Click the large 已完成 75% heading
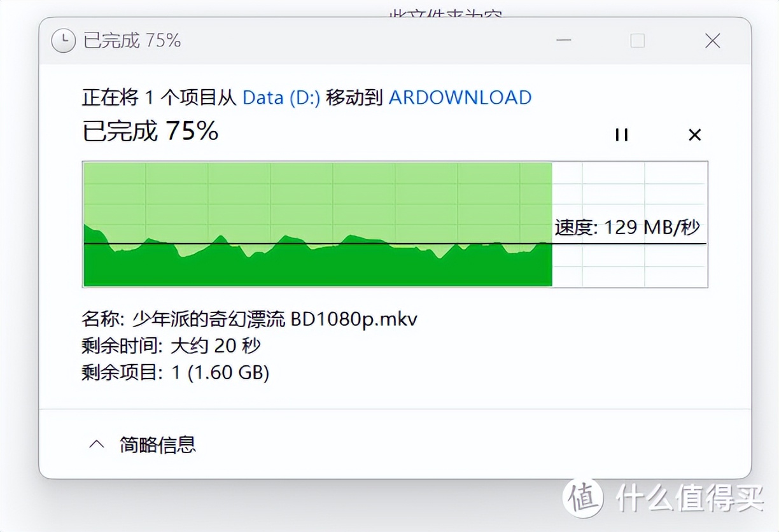The width and height of the screenshot is (779, 532). [x=150, y=131]
